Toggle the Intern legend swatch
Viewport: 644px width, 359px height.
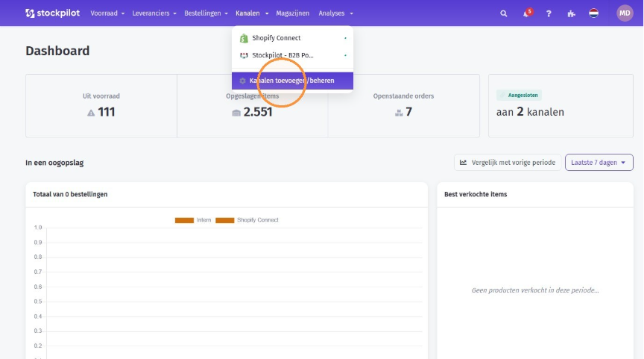184,220
